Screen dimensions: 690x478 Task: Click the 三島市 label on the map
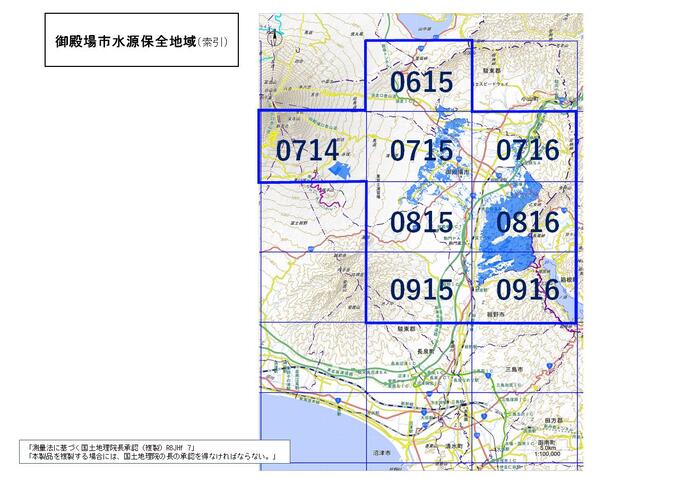[x=514, y=369]
